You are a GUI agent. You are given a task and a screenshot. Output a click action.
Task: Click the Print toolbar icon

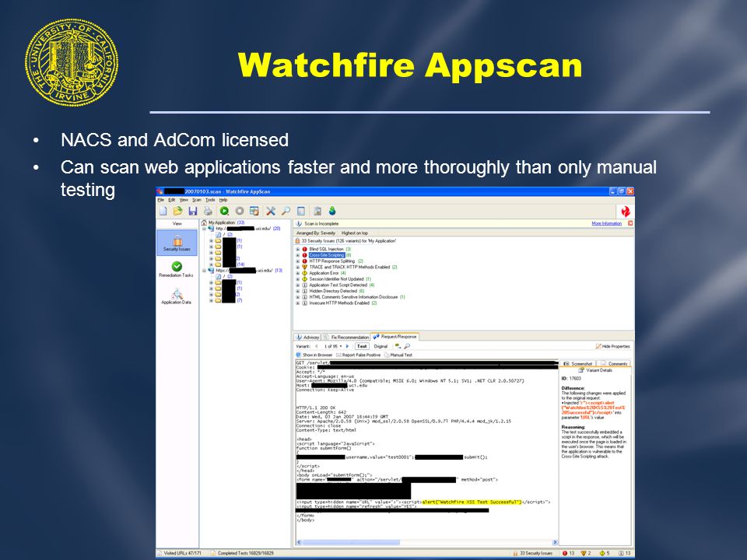(208, 211)
